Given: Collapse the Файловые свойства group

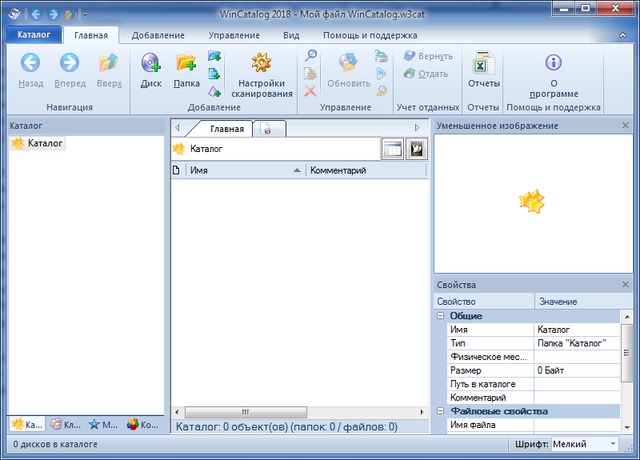Looking at the screenshot, I should [x=441, y=411].
